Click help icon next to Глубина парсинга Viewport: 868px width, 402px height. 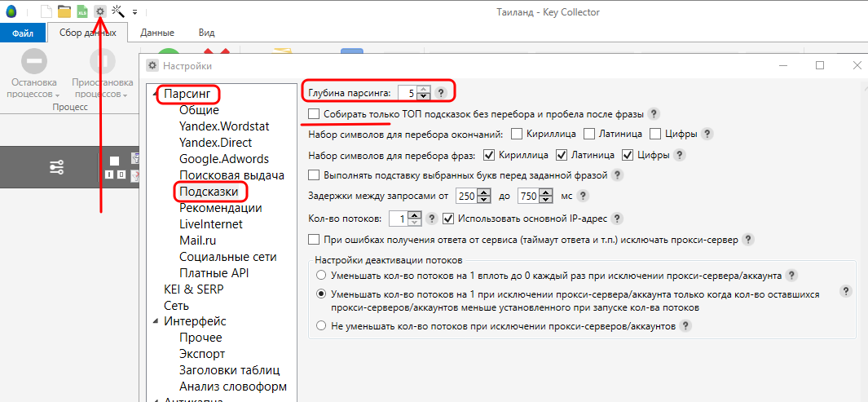tap(441, 93)
